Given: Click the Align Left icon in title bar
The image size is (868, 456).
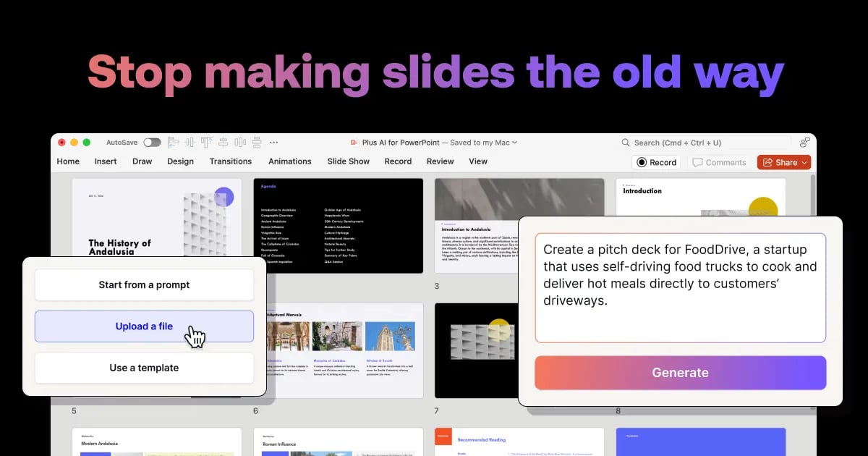Looking at the screenshot, I should coord(173,143).
